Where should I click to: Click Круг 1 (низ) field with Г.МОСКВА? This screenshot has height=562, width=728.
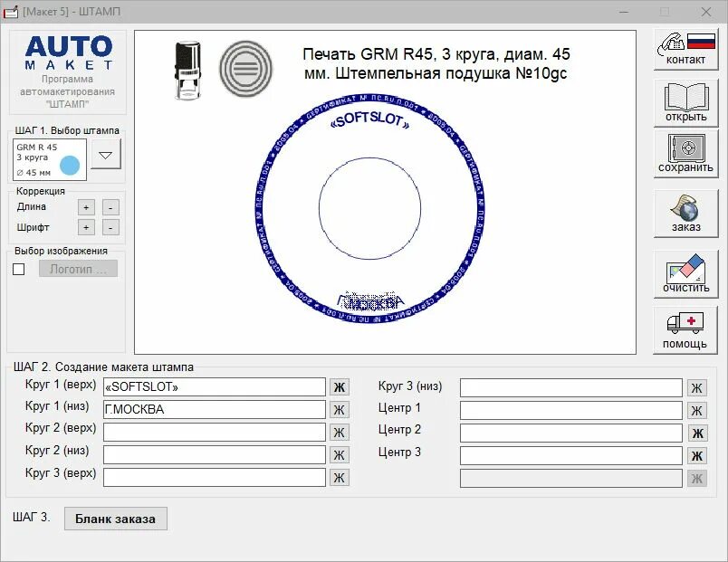click(214, 409)
